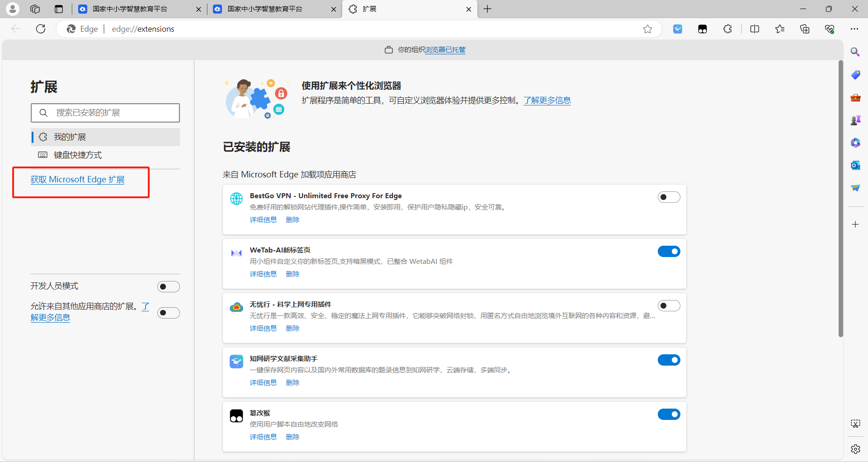Open the 知网研学 extension toolbar icon
Viewport: 868px width, 462px height.
pyautogui.click(x=678, y=29)
